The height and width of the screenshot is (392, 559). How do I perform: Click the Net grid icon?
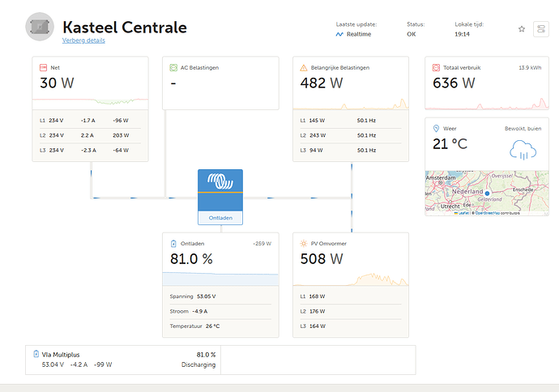[43, 68]
